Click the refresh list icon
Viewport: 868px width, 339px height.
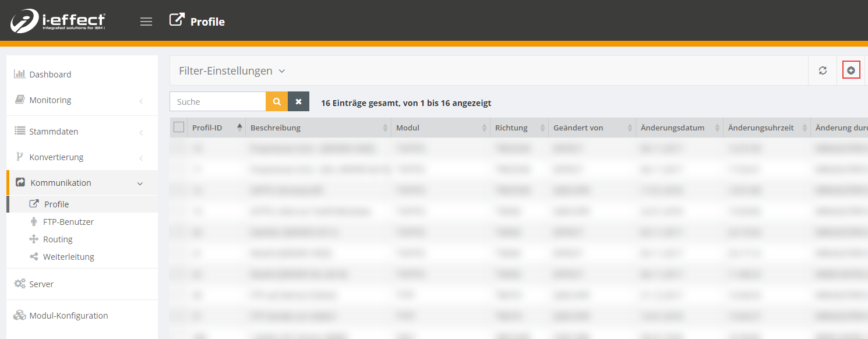823,70
